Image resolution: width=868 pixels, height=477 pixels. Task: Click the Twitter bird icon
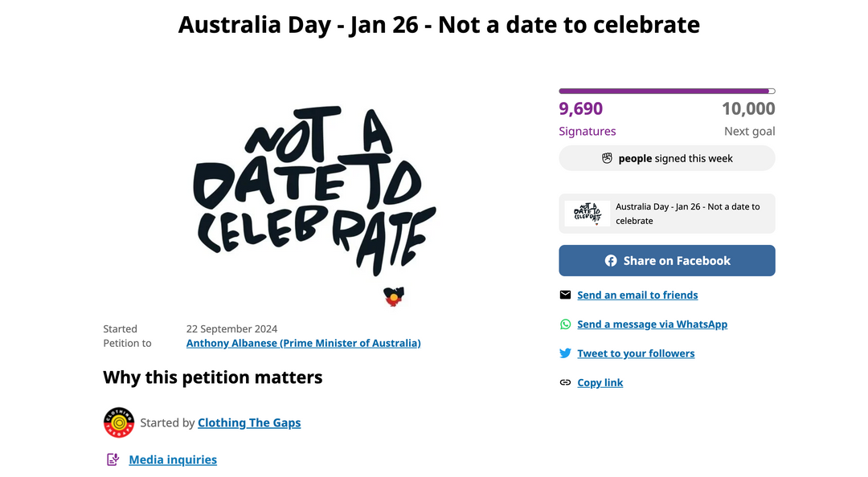(565, 353)
